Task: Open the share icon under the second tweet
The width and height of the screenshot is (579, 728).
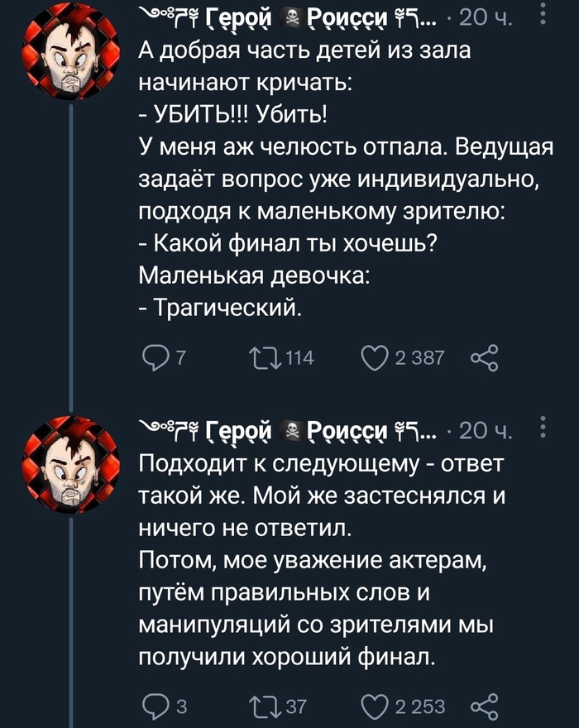Action: pos(484,707)
